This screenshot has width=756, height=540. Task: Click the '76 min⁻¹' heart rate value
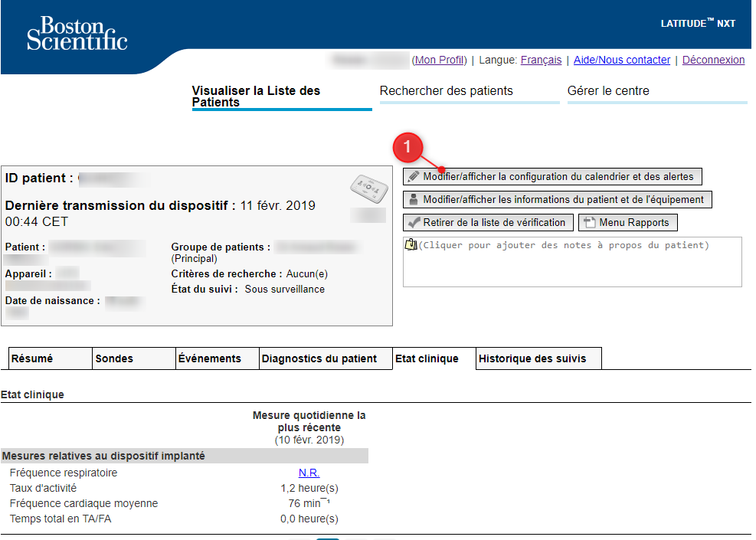coord(309,503)
